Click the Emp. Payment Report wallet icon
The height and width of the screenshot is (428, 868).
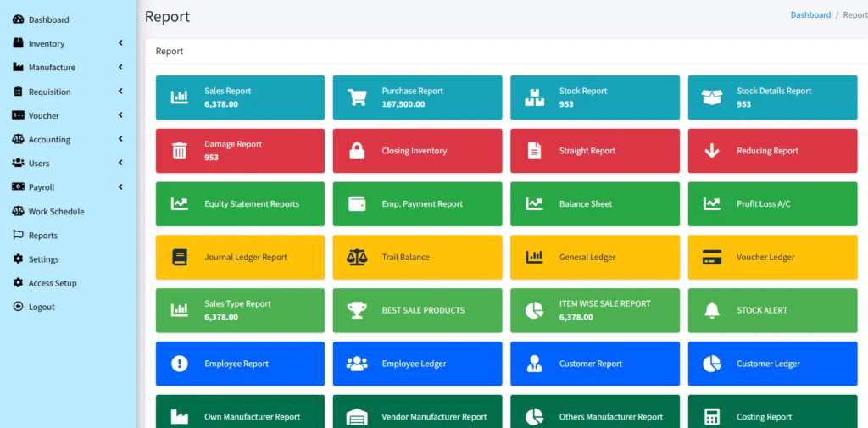point(357,203)
